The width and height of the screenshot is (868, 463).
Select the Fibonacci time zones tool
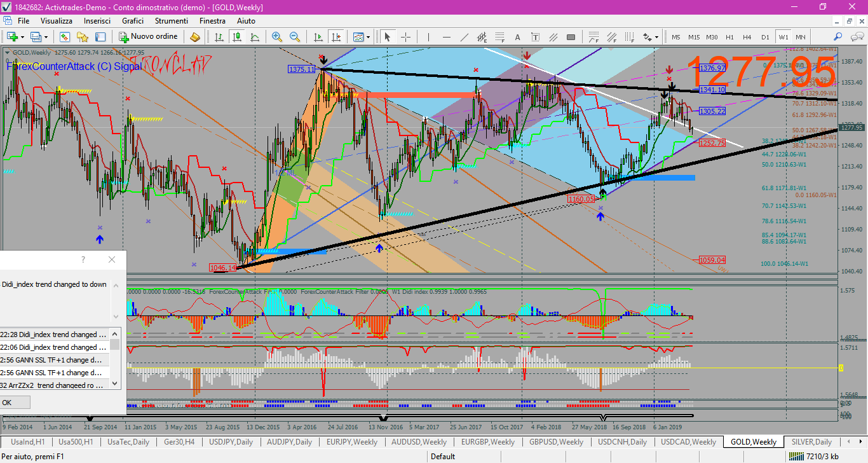629,36
